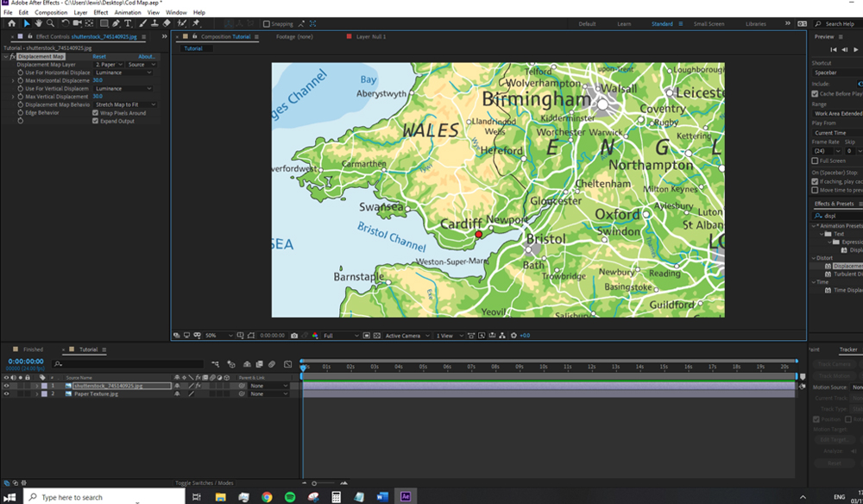Select the Brush tool
Image resolution: width=863 pixels, height=504 pixels.
click(x=142, y=23)
